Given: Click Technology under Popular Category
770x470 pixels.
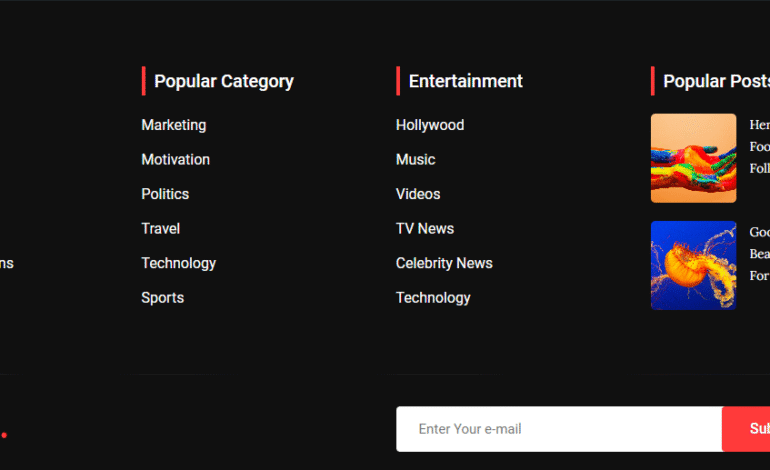Looking at the screenshot, I should [x=178, y=263].
